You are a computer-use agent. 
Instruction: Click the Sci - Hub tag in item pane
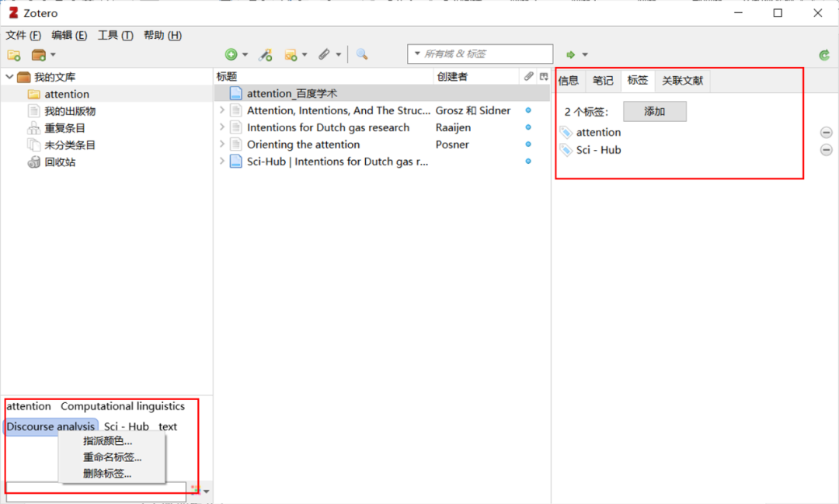[x=598, y=150]
